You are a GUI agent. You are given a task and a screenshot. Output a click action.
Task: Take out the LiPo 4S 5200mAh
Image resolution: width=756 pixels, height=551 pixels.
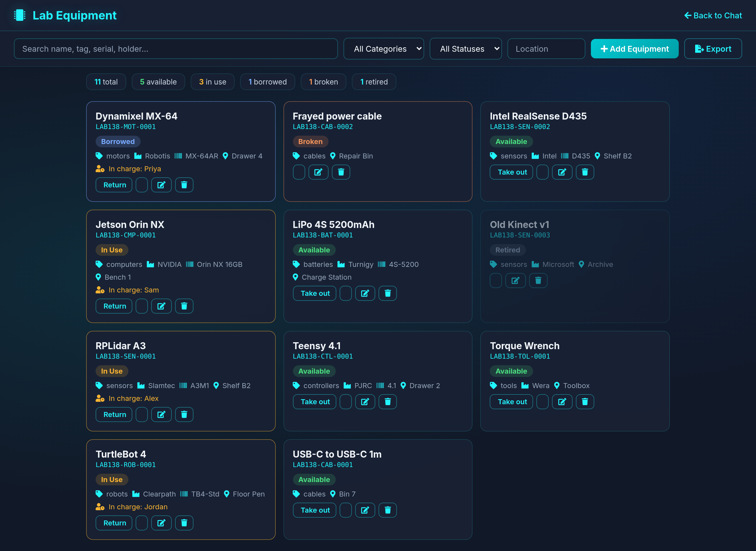[314, 293]
